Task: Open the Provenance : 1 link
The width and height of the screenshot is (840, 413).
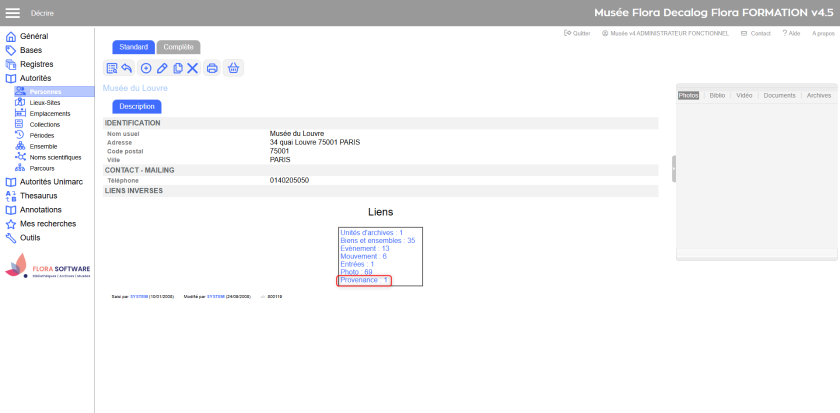Action: pyautogui.click(x=364, y=280)
